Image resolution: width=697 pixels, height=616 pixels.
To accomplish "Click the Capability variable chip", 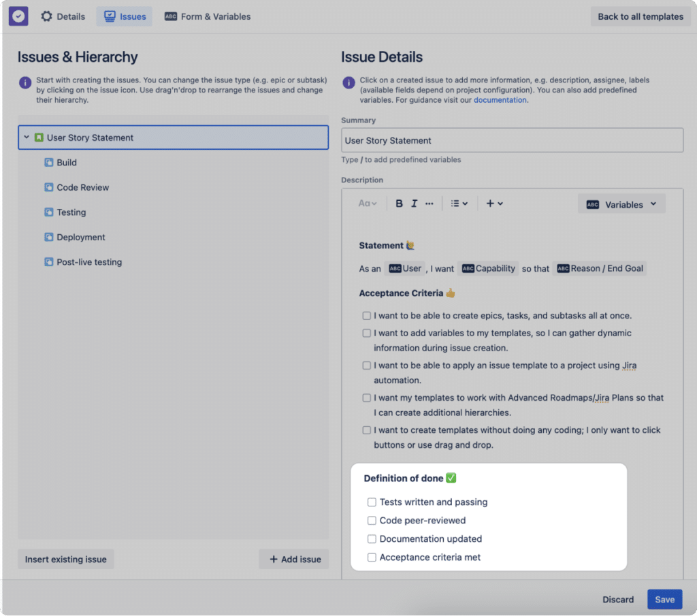I will click(x=488, y=268).
